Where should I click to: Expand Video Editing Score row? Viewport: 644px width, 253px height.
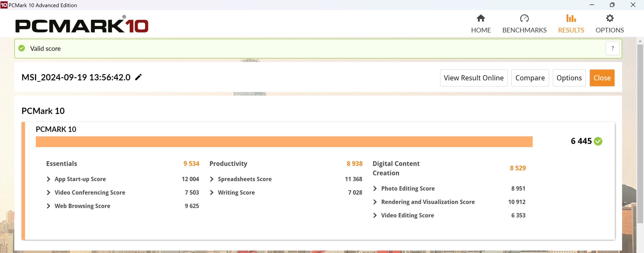tap(375, 215)
